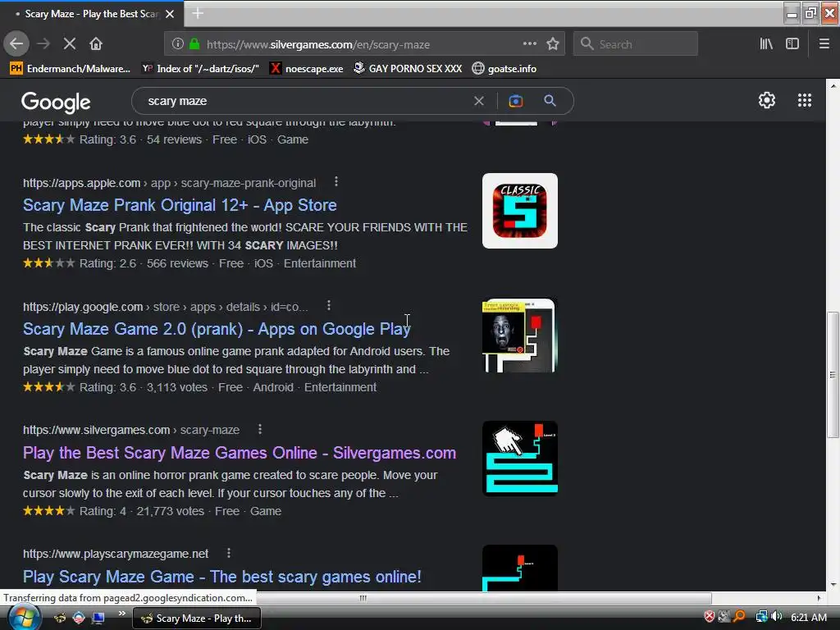The image size is (840, 630).
Task: Click the second quick launch icon
Action: 79,619
